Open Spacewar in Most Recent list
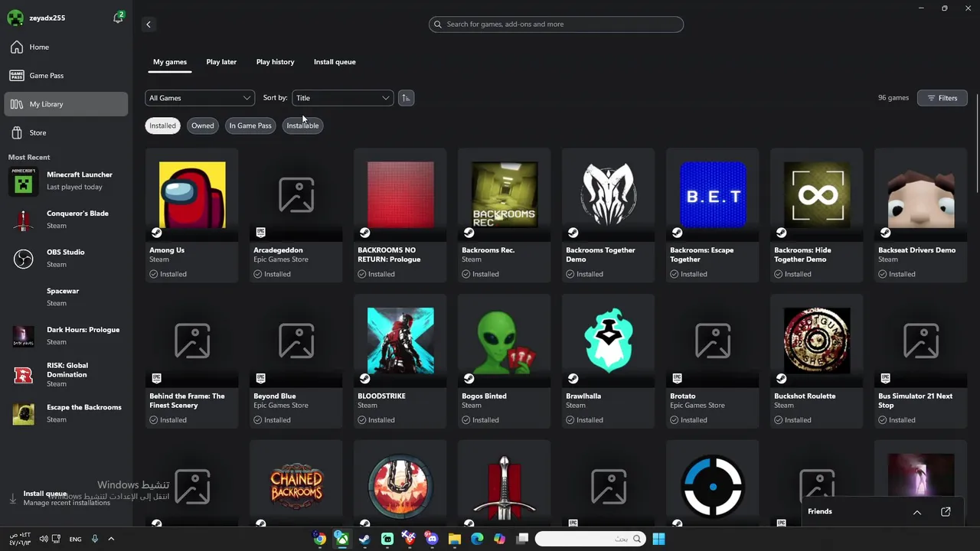Screen dimensions: 980x551 [66, 297]
